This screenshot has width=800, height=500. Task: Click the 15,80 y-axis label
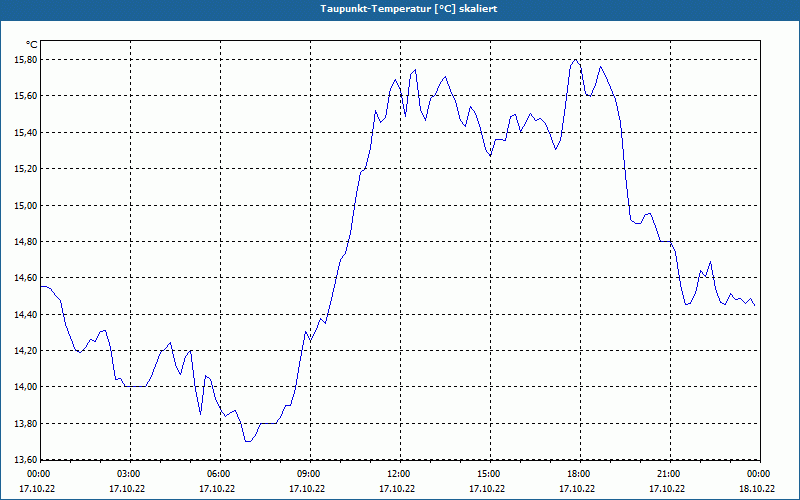(25, 60)
